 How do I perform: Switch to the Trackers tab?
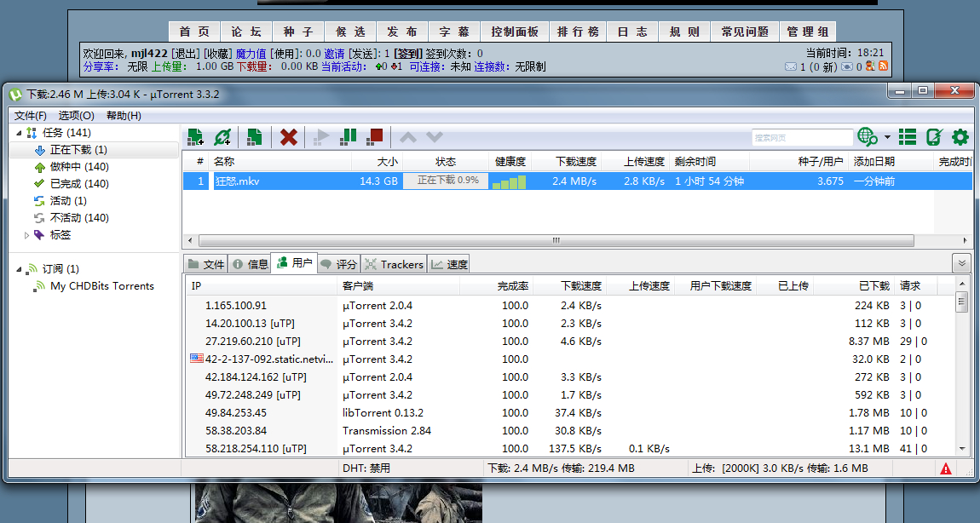coord(394,264)
